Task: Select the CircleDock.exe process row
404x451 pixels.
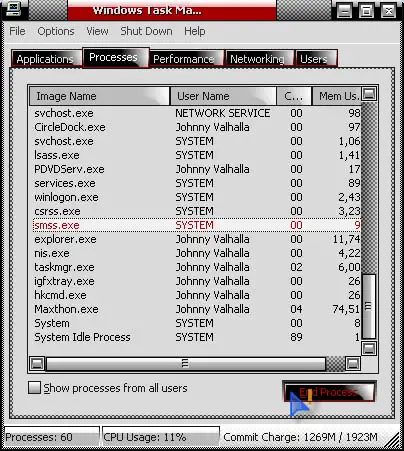Action: 197,127
